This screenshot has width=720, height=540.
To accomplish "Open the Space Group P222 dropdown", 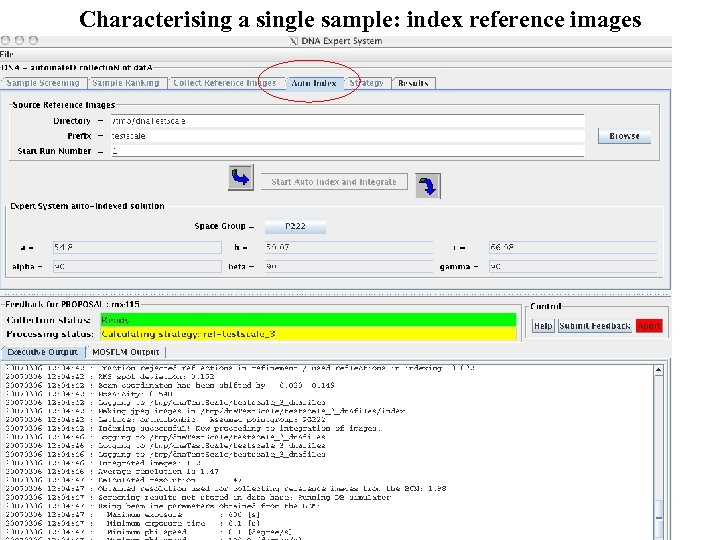I will coord(295,226).
